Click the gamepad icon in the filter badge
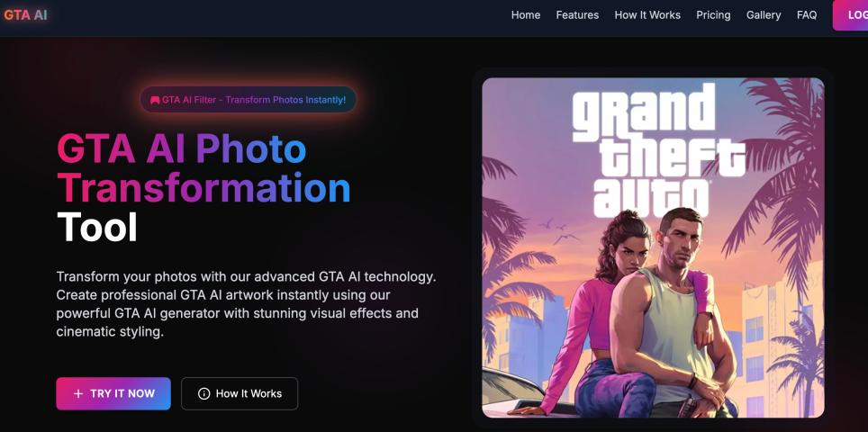 click(x=155, y=100)
